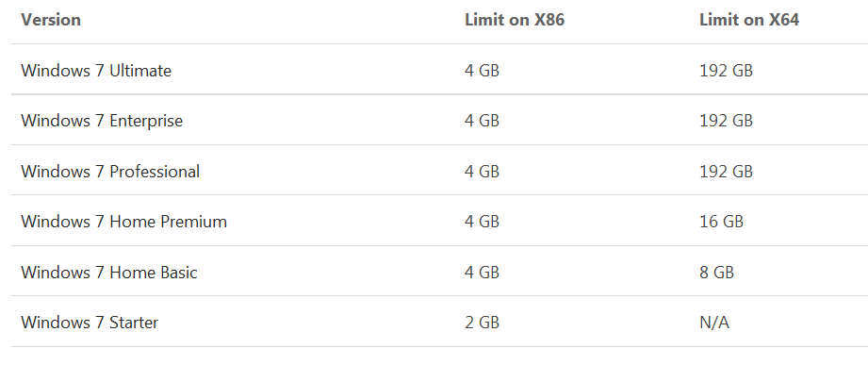868x365 pixels.
Task: Select the Windows 7 Home Premium cell
Action: click(x=124, y=222)
